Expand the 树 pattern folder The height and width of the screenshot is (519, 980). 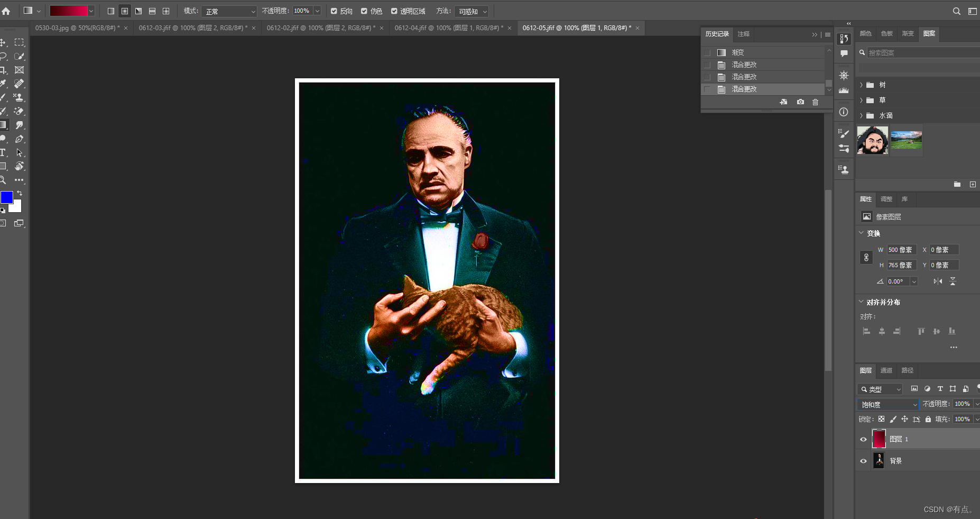click(861, 85)
